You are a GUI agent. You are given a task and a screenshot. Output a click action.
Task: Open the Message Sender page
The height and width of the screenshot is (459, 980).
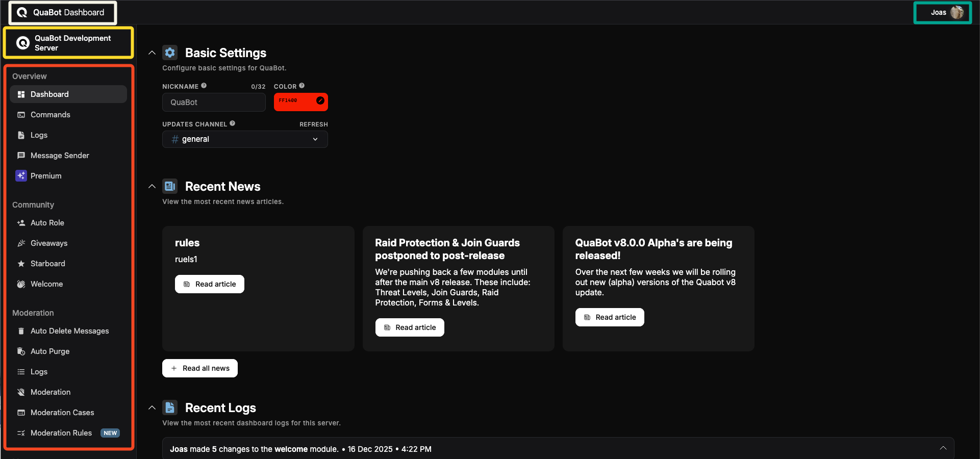pyautogui.click(x=68, y=156)
